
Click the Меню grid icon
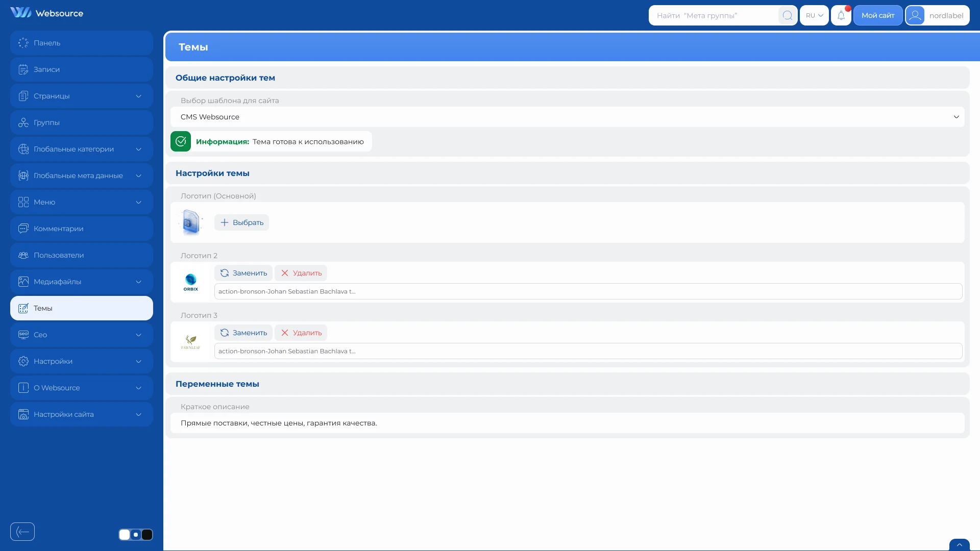pos(23,202)
